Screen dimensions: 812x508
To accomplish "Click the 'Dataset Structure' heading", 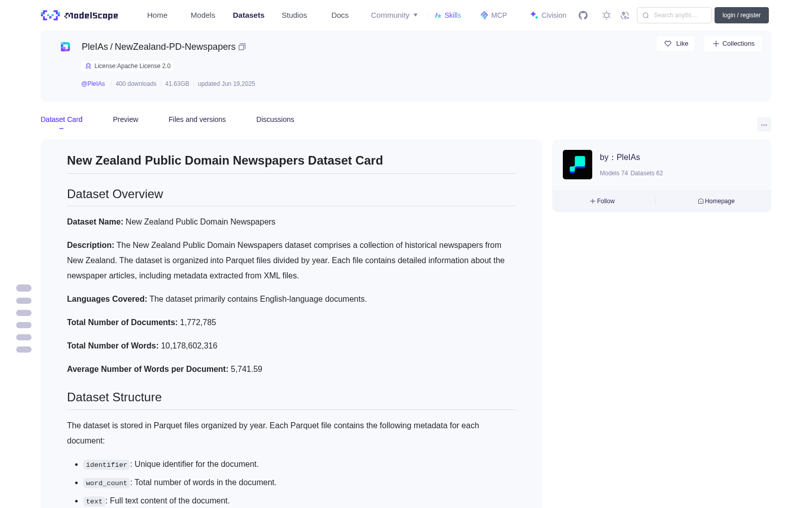I will click(114, 397).
